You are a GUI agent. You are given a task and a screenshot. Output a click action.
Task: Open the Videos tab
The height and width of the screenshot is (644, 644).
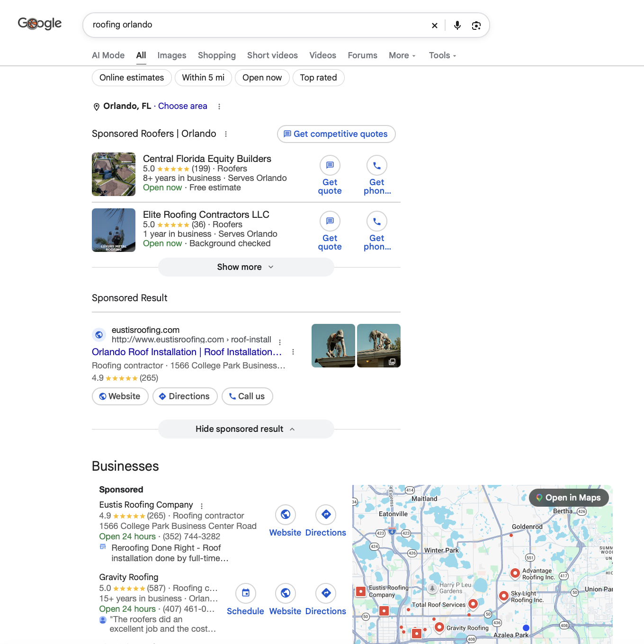click(x=322, y=55)
